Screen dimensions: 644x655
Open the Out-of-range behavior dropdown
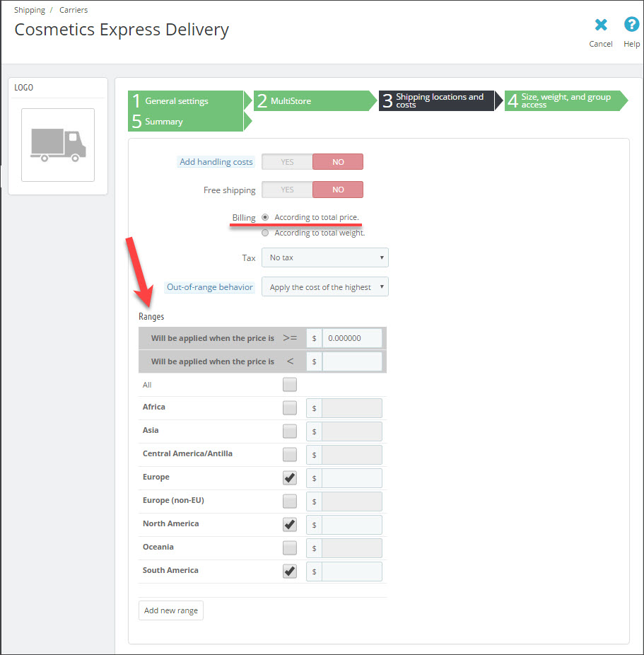pyautogui.click(x=324, y=286)
